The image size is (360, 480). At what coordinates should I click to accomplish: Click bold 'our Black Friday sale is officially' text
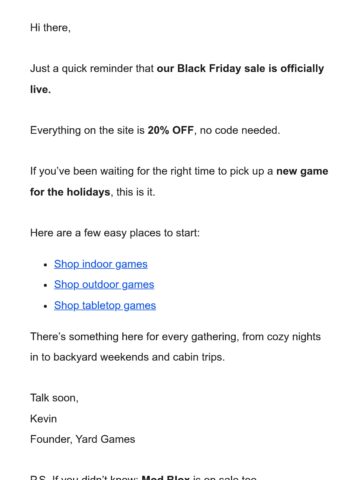pyautogui.click(x=240, y=68)
